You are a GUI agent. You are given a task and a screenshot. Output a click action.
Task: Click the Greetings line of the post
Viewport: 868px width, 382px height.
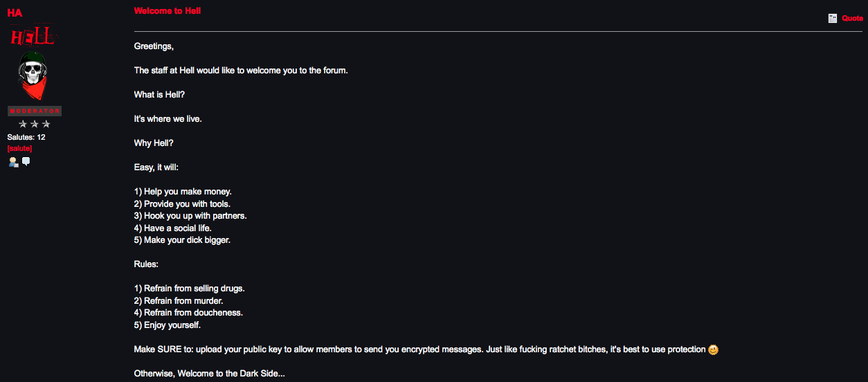pyautogui.click(x=154, y=46)
